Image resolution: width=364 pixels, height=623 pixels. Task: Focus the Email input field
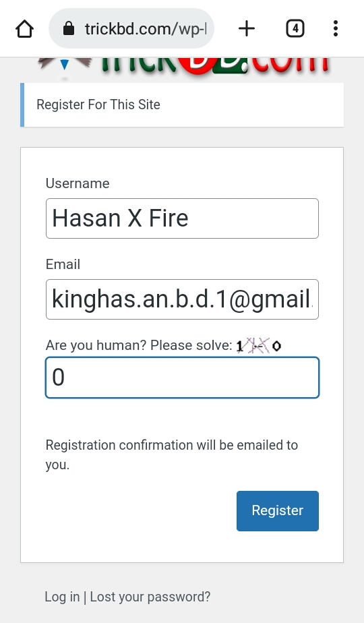pos(182,299)
